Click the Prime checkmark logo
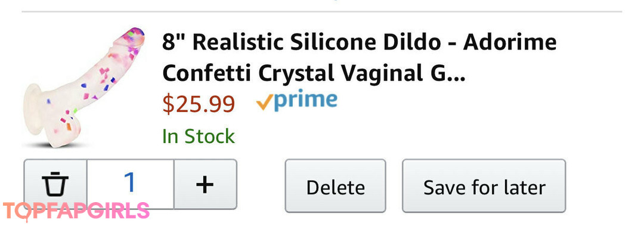 pos(296,100)
